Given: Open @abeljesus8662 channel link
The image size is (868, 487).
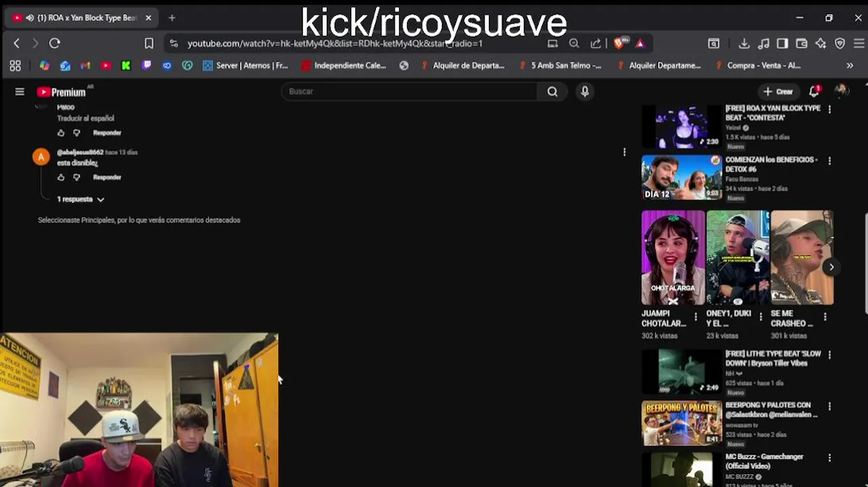Looking at the screenshot, I should [x=80, y=152].
